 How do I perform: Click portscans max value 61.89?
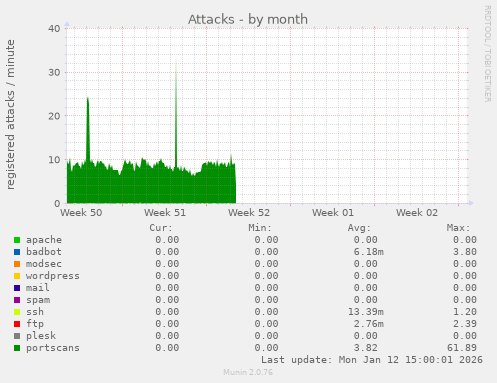(x=462, y=348)
